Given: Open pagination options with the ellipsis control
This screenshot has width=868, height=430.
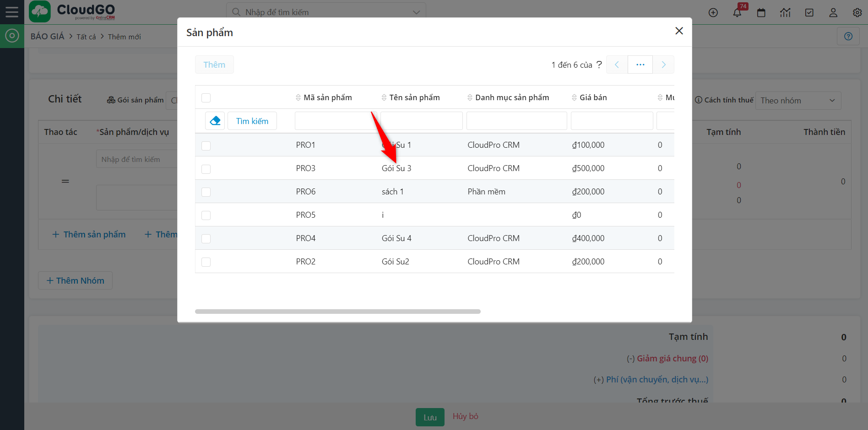Looking at the screenshot, I should 640,64.
